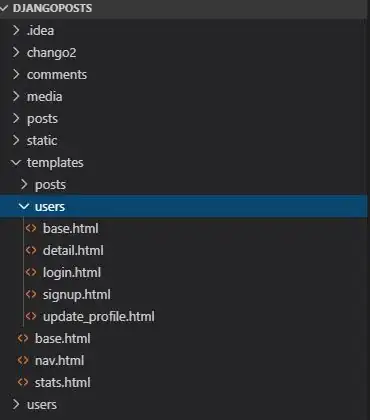Click the HTML icon beside users base.html

31,228
